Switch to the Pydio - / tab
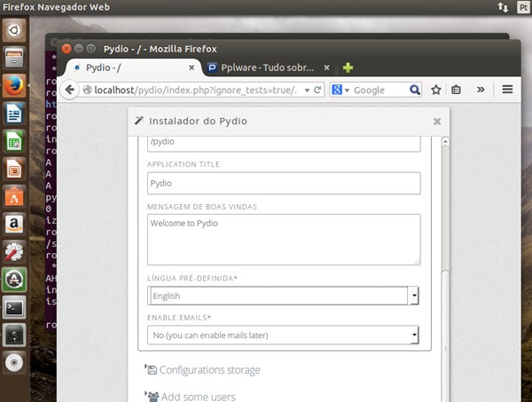 [x=132, y=67]
